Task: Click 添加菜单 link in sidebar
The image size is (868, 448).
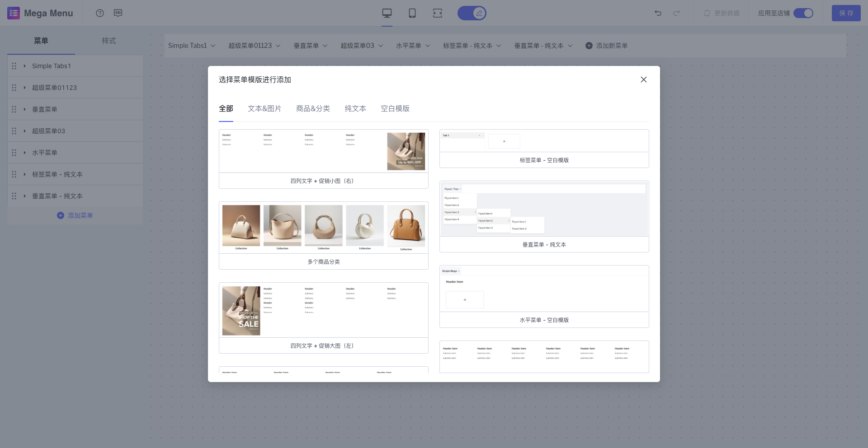Action: 75,215
